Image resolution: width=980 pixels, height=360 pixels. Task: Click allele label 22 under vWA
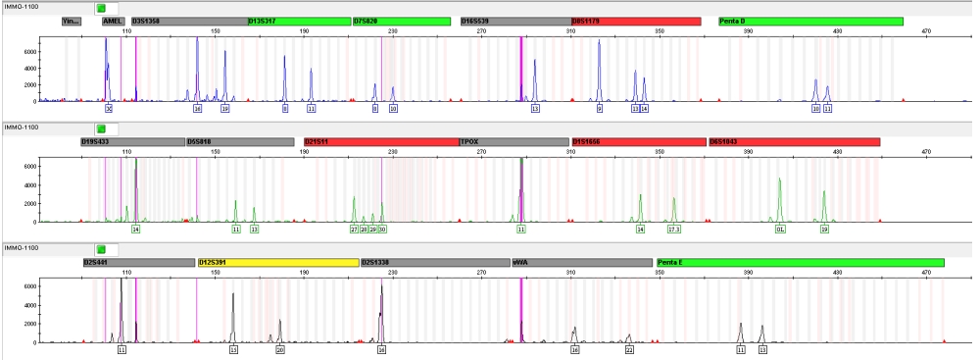pyautogui.click(x=629, y=350)
